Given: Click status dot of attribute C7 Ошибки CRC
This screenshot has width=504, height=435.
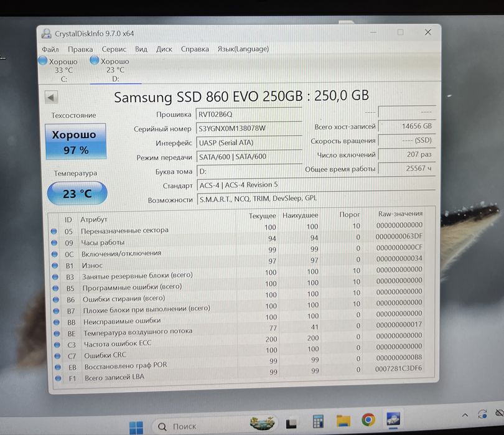Looking at the screenshot, I should [57, 356].
